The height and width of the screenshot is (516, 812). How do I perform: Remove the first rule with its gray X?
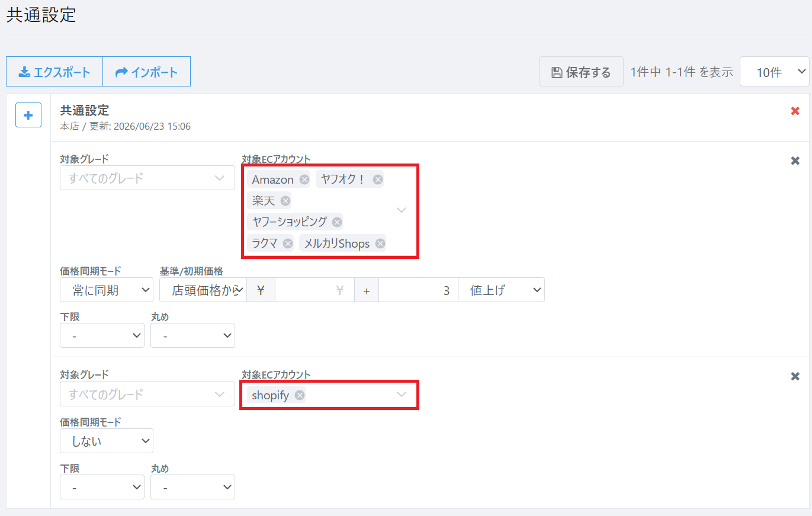[x=795, y=161]
